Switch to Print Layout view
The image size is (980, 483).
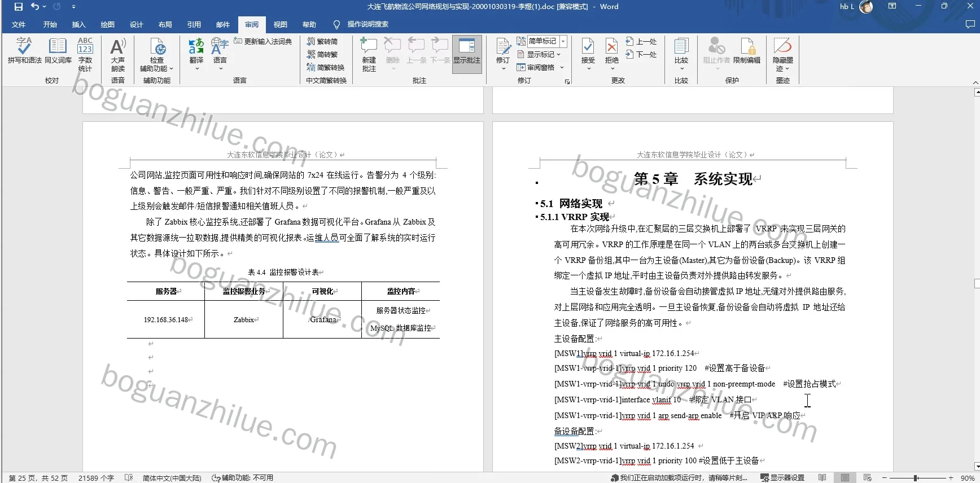[x=845, y=478]
